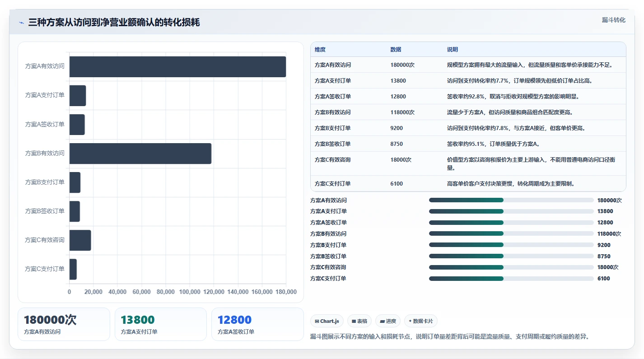Click the 数据卡片 chip

(x=421, y=321)
